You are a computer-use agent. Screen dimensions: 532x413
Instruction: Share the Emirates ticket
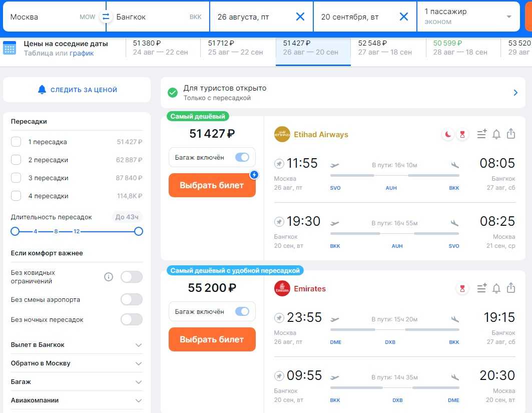point(510,288)
